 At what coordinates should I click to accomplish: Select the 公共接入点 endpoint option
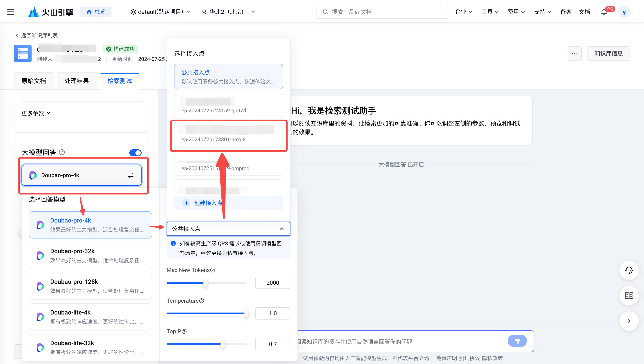(x=228, y=76)
